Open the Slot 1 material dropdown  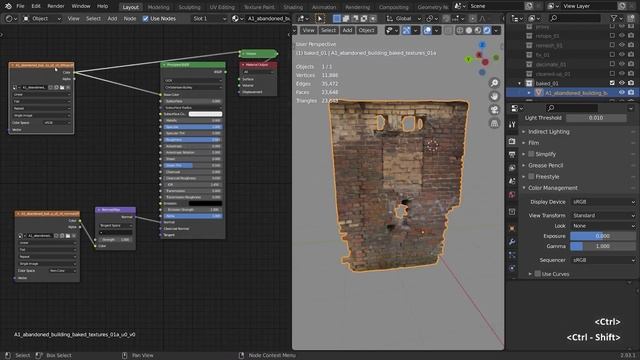tap(209, 18)
